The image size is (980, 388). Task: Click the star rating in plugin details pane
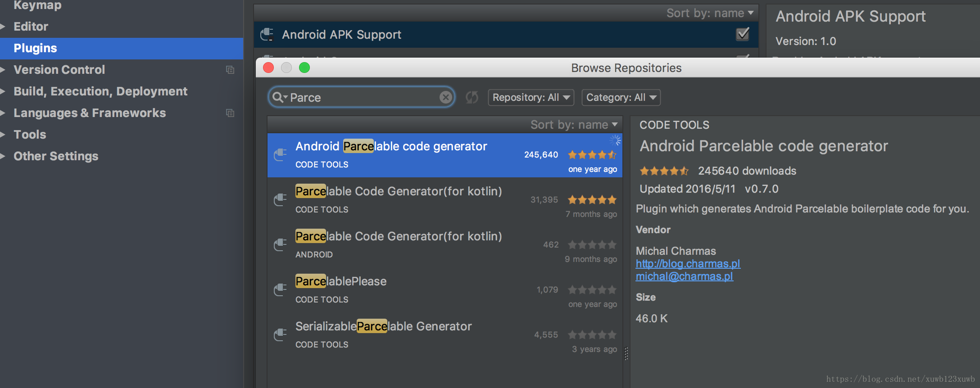coord(664,171)
